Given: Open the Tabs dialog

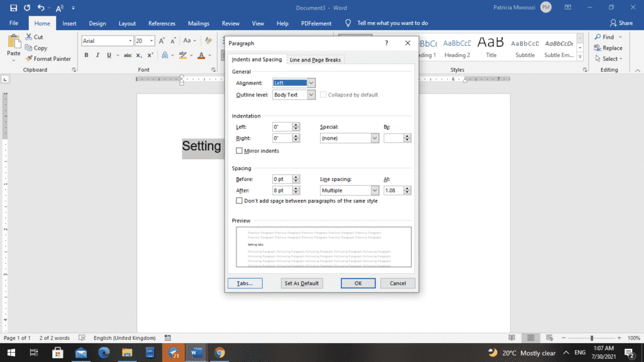Looking at the screenshot, I should coord(245,283).
